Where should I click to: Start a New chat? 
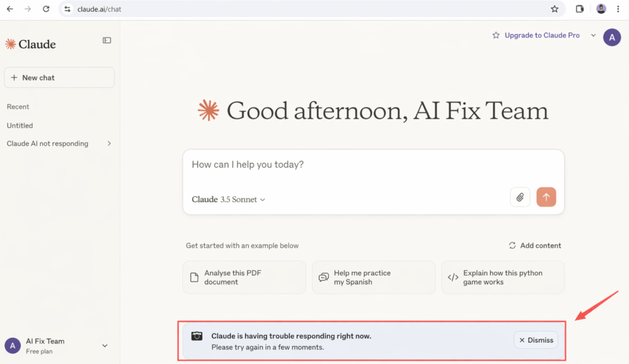pos(59,78)
